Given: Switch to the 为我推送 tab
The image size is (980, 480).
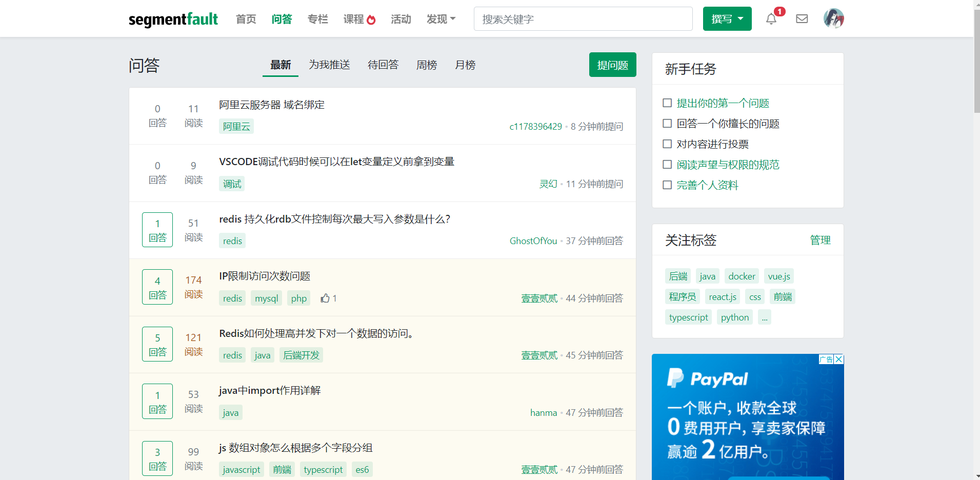Looking at the screenshot, I should pyautogui.click(x=329, y=65).
